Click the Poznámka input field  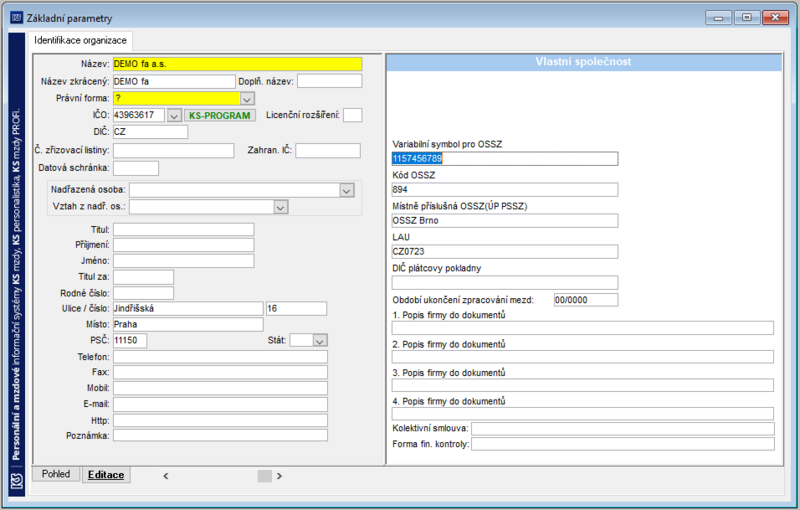220,436
